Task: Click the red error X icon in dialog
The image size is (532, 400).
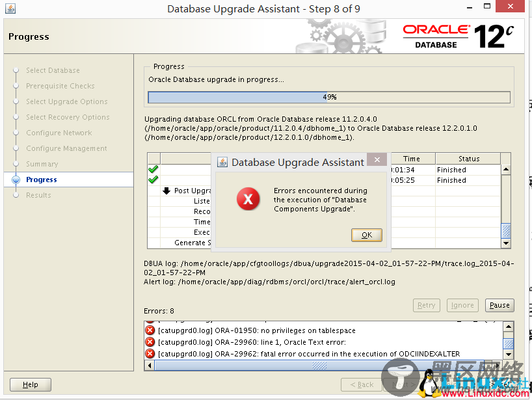Action: pyautogui.click(x=248, y=199)
